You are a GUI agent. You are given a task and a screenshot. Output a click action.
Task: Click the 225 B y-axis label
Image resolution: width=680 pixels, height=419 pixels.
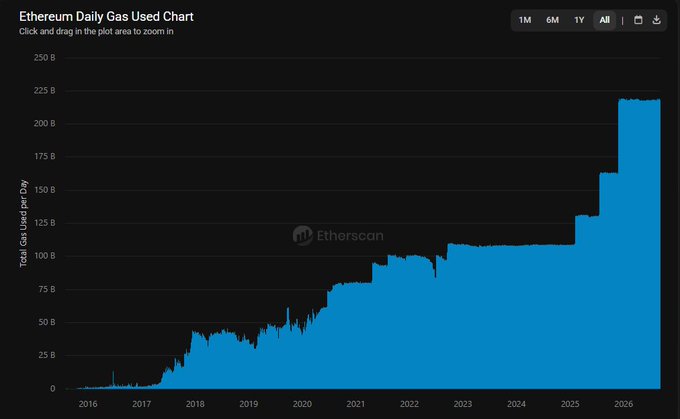click(x=45, y=91)
